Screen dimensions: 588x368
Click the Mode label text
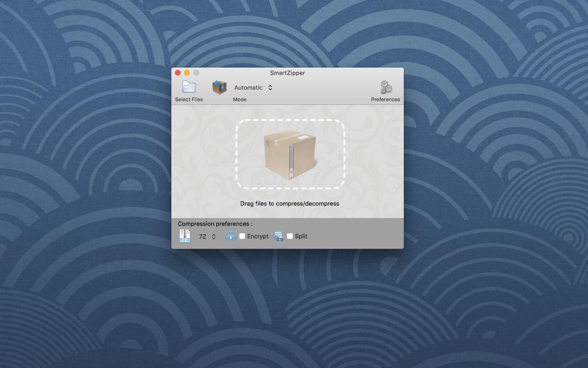pyautogui.click(x=240, y=99)
